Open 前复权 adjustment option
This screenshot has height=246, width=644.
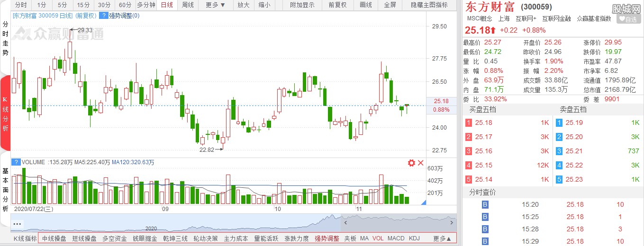[337, 5]
